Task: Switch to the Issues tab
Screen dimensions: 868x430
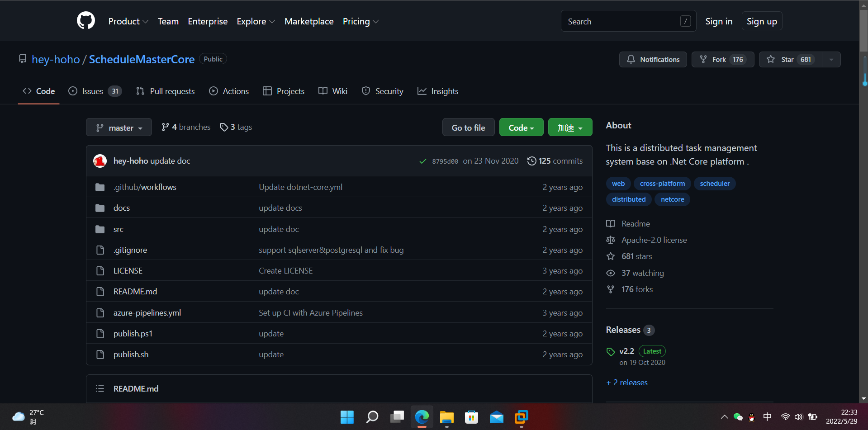Action: [95, 91]
